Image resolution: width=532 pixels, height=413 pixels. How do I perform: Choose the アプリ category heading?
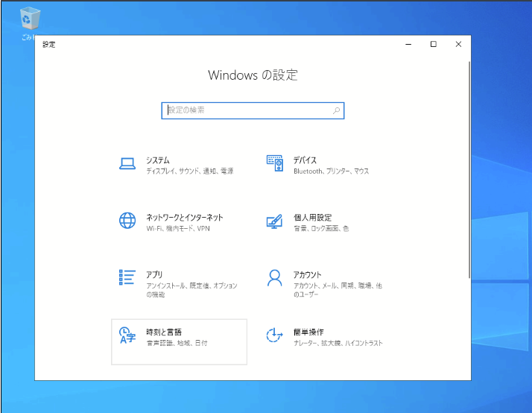point(154,274)
